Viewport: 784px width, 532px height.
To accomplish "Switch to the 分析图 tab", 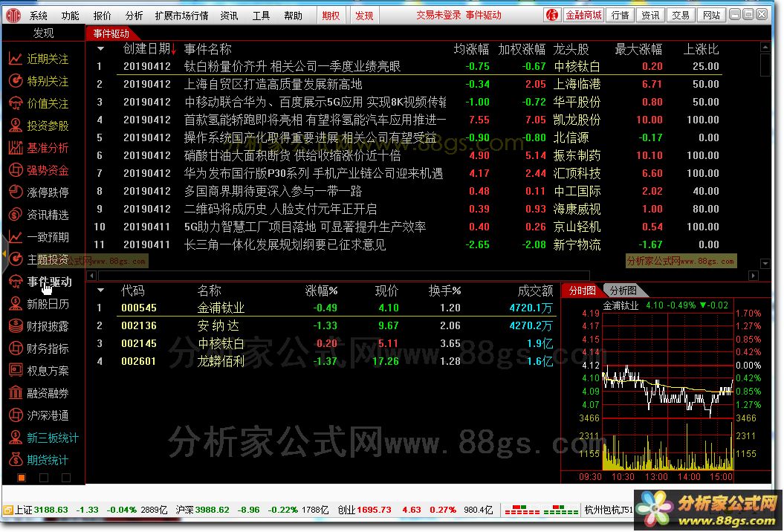I will point(623,291).
